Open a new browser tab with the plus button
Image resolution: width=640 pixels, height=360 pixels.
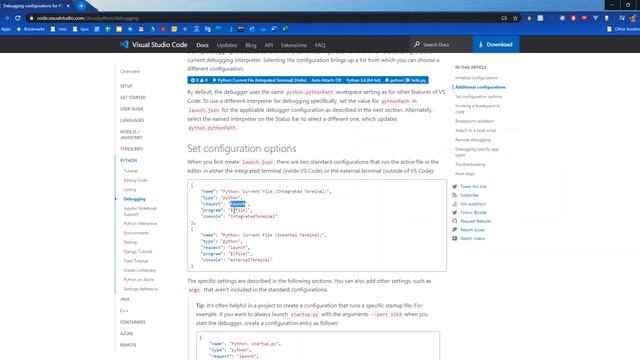(81, 6)
